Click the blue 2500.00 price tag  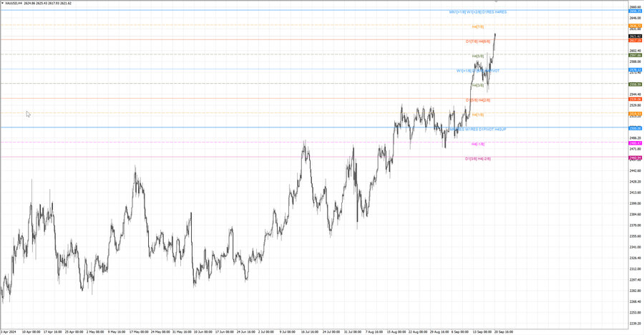635,128
